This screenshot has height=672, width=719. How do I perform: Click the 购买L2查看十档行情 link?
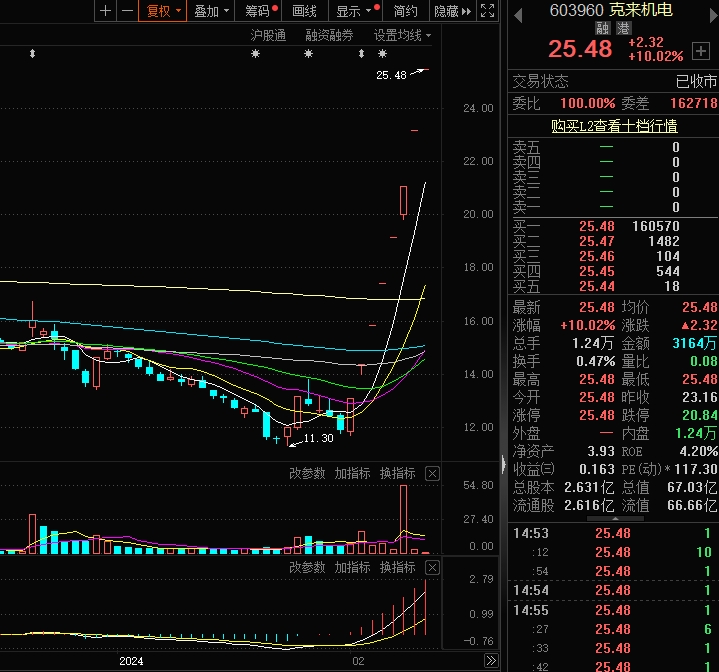coord(614,126)
